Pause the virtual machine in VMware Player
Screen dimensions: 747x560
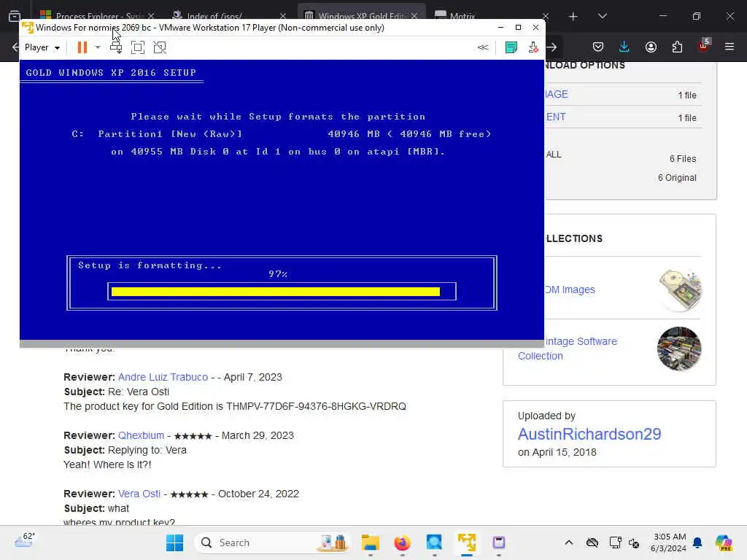pos(82,47)
